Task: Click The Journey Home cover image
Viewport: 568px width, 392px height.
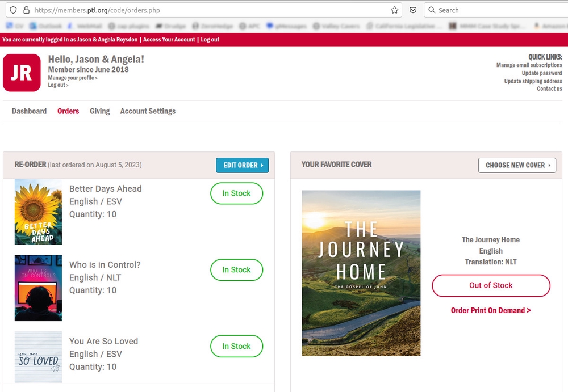Action: click(x=361, y=273)
